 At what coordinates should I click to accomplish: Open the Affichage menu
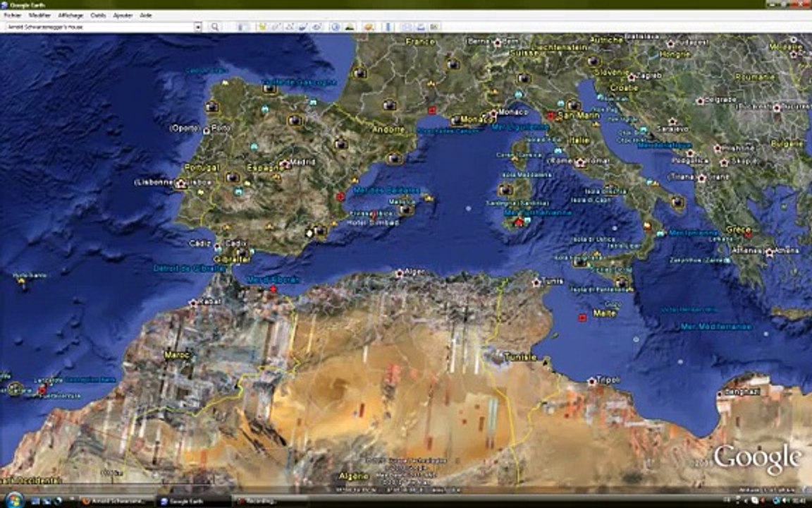tap(70, 16)
